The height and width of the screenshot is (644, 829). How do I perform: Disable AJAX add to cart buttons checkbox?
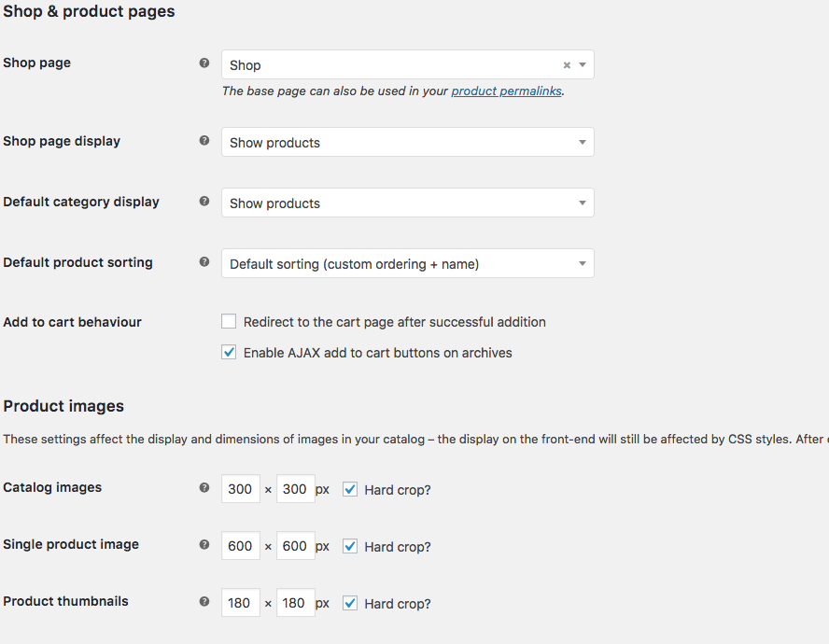[x=229, y=352]
